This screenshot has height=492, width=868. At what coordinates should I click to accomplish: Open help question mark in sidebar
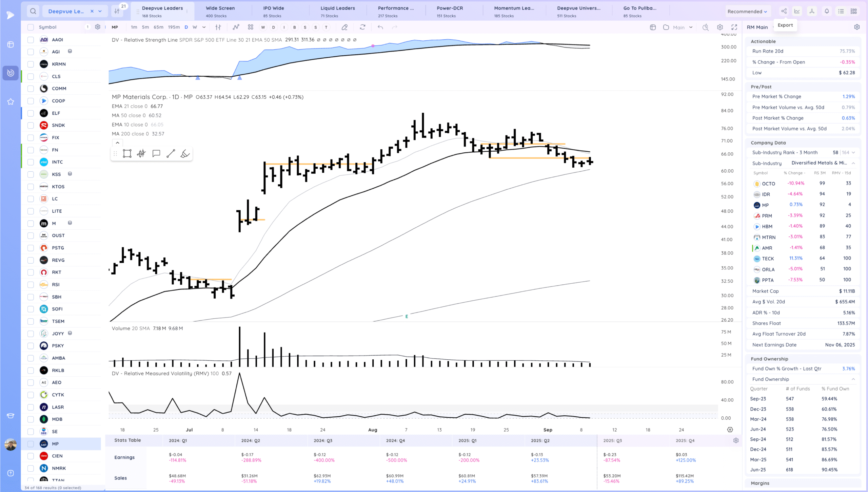pos(11,473)
